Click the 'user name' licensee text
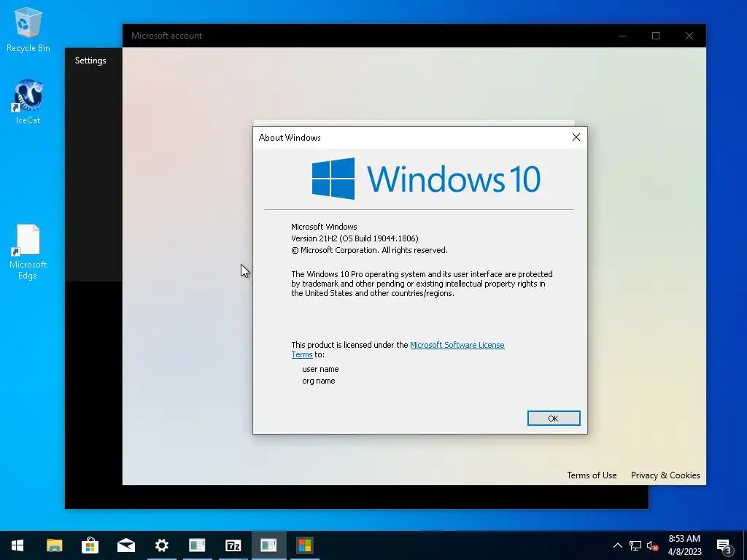This screenshot has width=747, height=560. pyautogui.click(x=321, y=369)
